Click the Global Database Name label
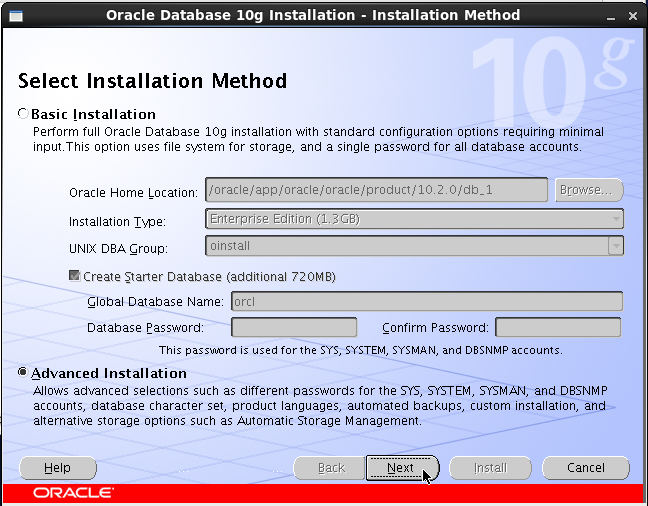This screenshot has width=648, height=506. 155,302
